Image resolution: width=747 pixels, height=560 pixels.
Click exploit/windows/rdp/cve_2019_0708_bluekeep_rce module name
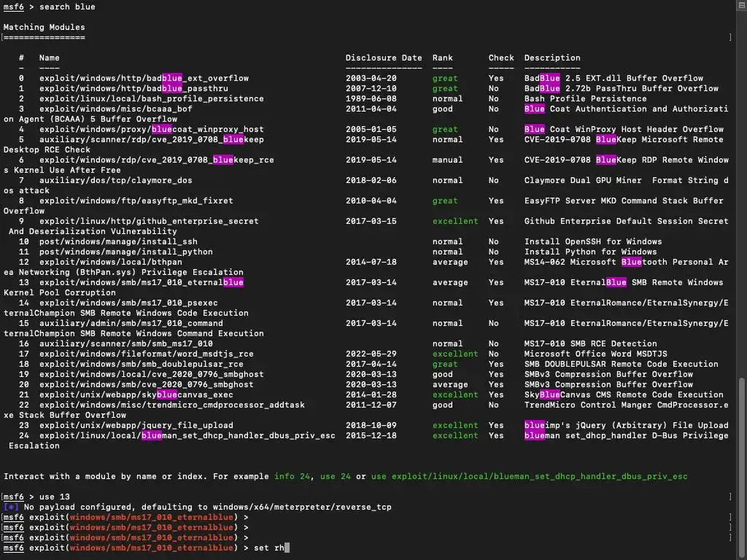[x=157, y=160]
